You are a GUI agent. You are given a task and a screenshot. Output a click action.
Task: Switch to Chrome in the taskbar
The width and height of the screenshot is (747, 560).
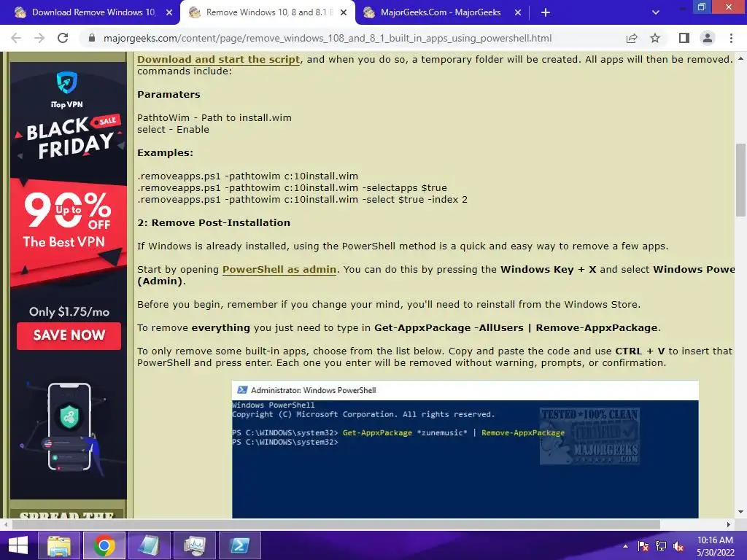(104, 545)
